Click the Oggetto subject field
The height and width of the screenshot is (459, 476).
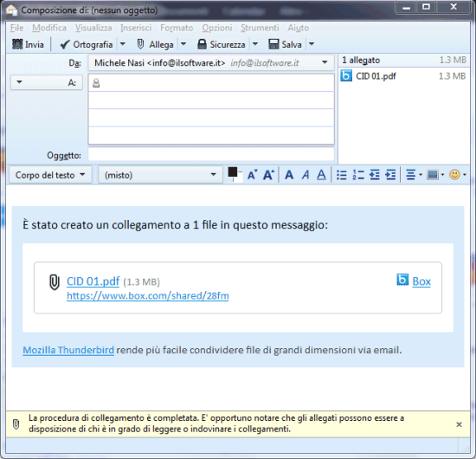(x=211, y=155)
